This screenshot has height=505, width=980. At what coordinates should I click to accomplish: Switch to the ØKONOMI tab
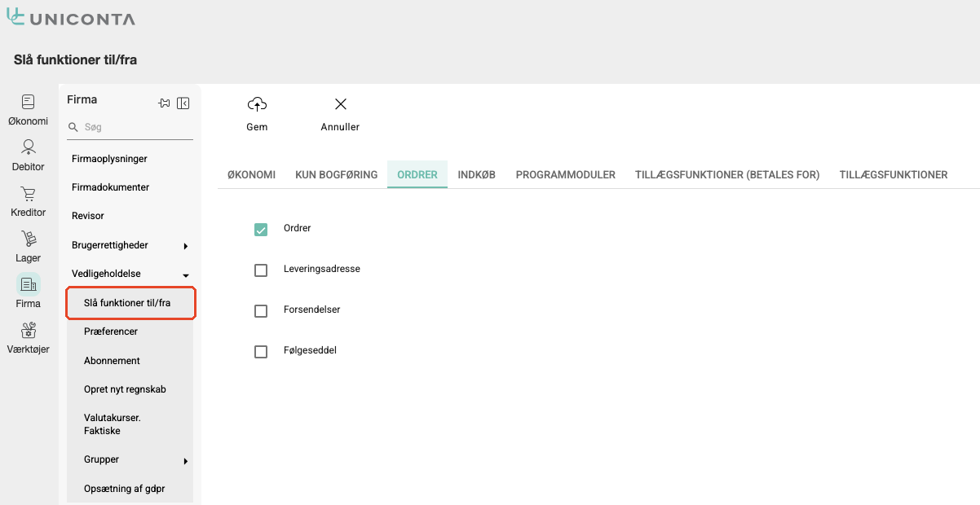251,174
